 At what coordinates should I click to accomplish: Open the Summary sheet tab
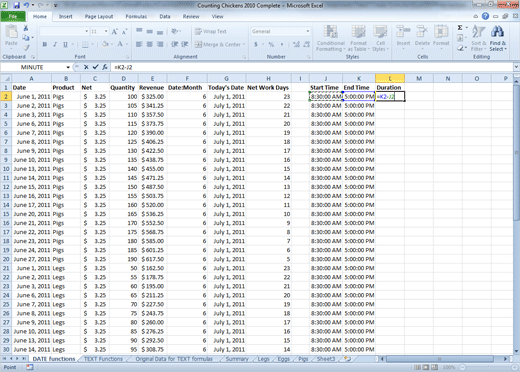[237, 359]
